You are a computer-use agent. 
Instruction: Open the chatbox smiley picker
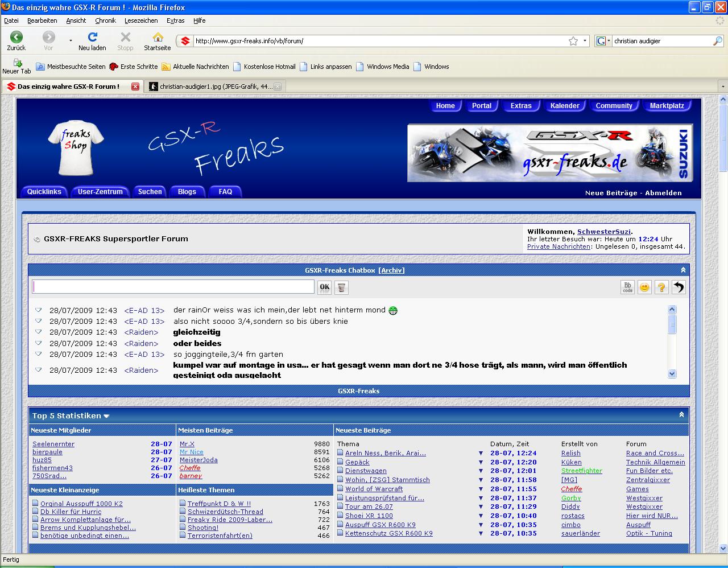click(644, 287)
